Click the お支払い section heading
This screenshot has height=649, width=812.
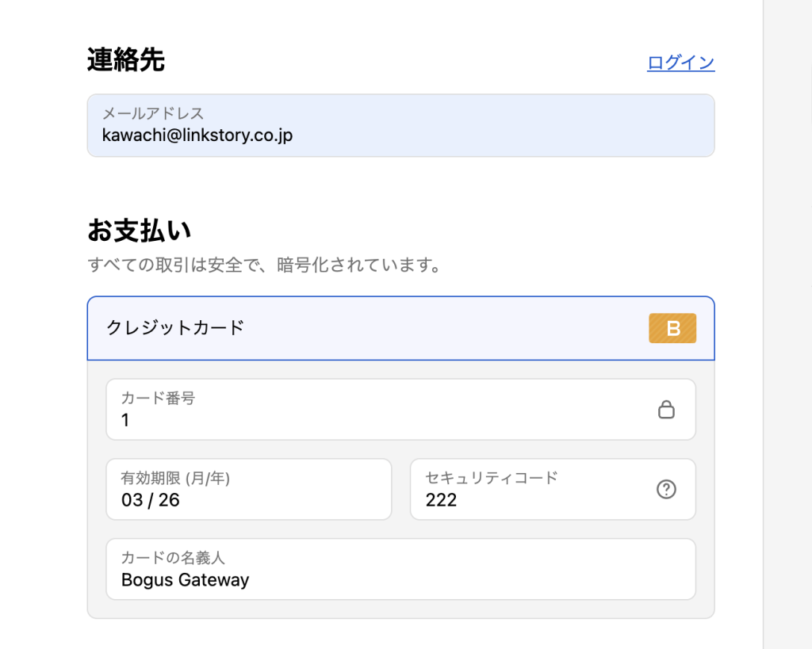coord(140,231)
